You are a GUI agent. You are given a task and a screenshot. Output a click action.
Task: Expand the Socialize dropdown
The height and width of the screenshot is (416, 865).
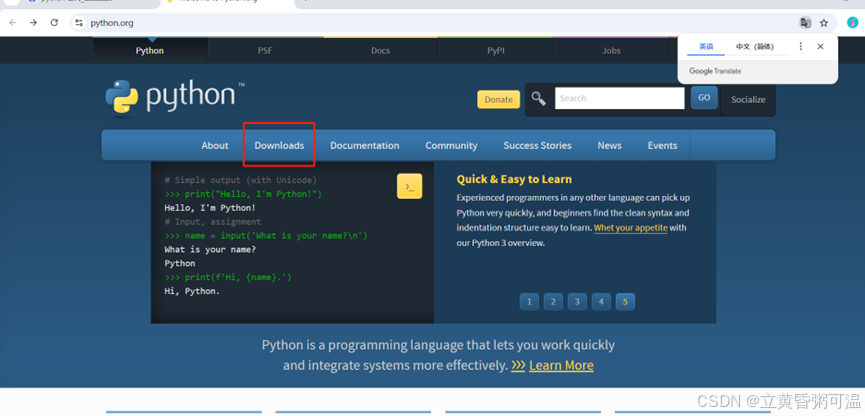pos(748,100)
